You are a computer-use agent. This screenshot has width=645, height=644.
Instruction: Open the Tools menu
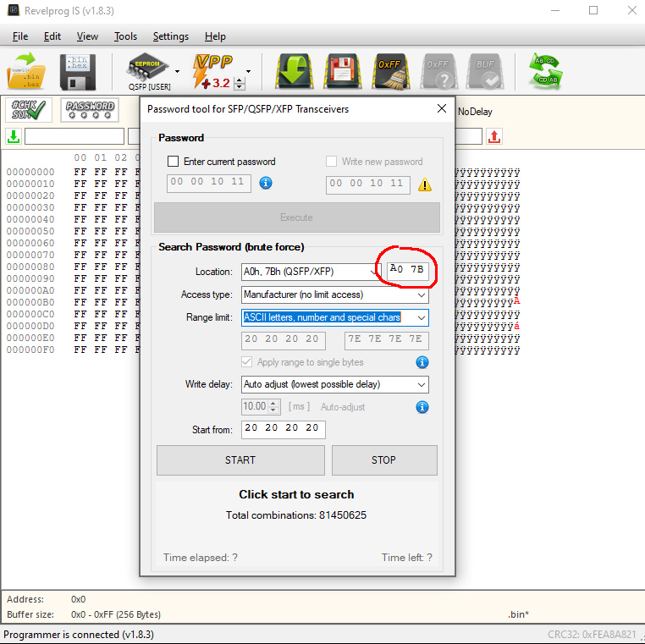pyautogui.click(x=125, y=36)
